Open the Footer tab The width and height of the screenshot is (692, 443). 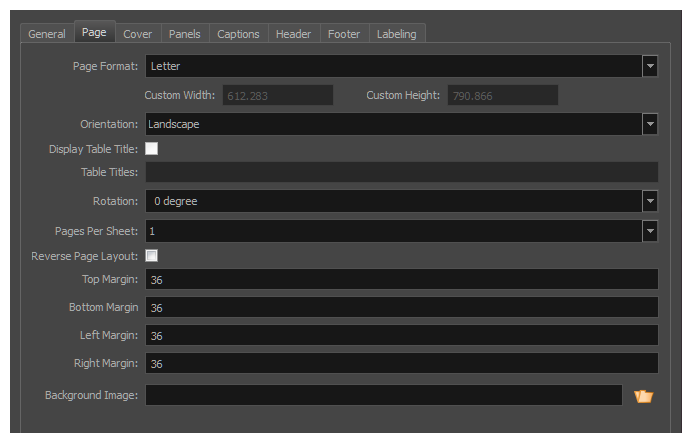[344, 34]
